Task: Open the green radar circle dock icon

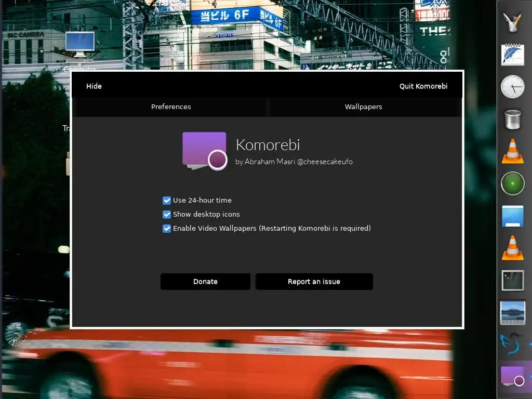Action: click(x=513, y=183)
